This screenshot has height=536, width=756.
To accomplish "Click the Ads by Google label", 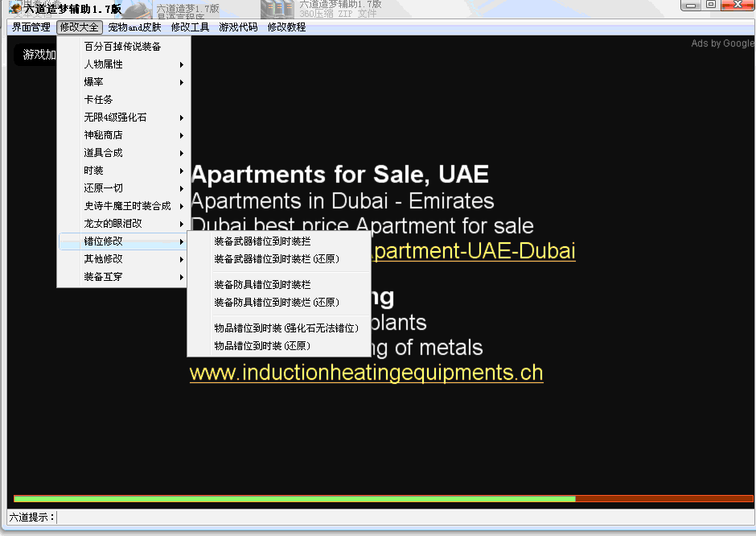I will point(722,43).
